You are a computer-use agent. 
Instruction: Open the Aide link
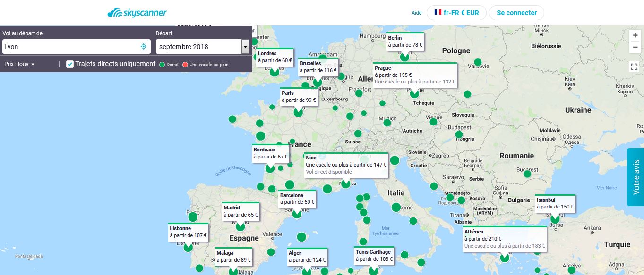click(416, 13)
